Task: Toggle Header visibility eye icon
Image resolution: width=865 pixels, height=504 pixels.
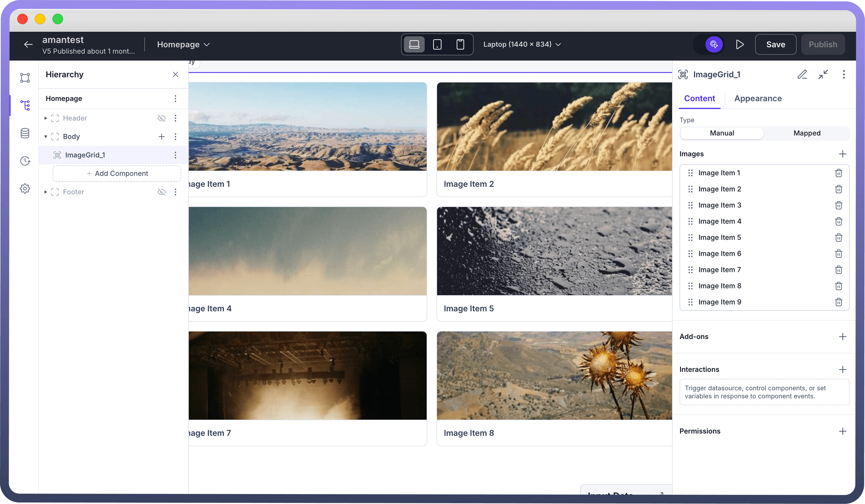Action: (161, 118)
